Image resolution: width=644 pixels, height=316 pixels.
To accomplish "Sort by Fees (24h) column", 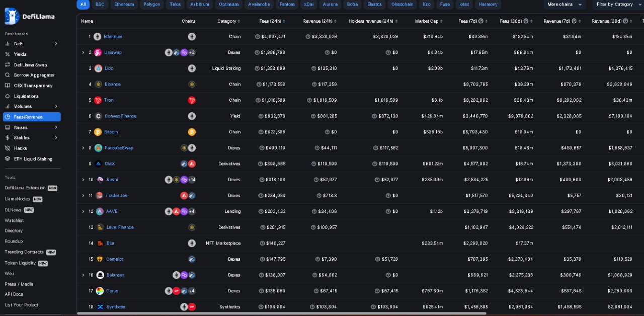I will point(272,21).
